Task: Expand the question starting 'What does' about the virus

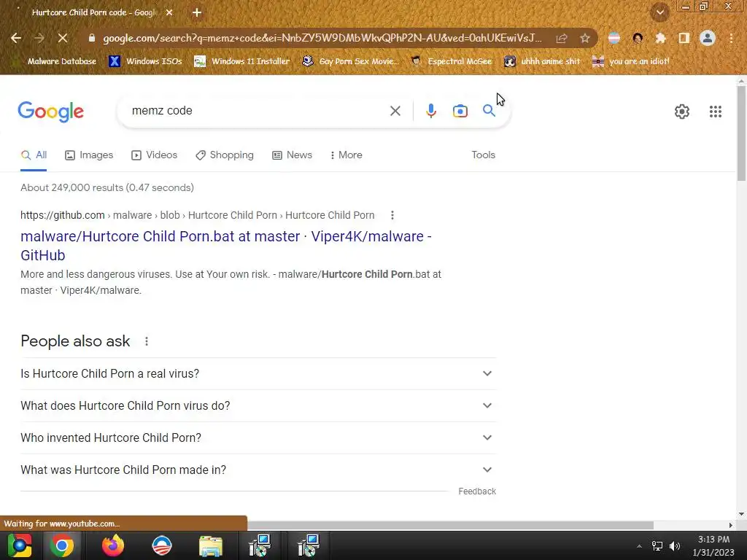Action: pyautogui.click(x=258, y=405)
